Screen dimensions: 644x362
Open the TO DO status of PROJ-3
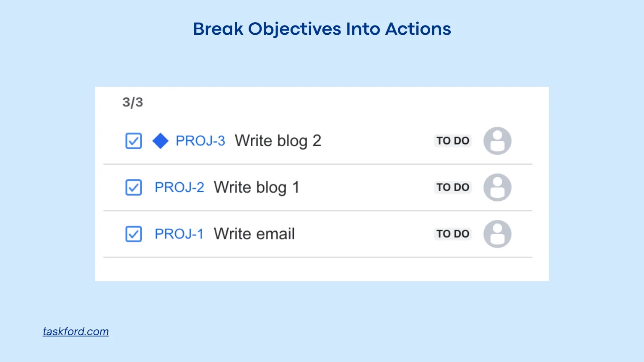pyautogui.click(x=452, y=141)
